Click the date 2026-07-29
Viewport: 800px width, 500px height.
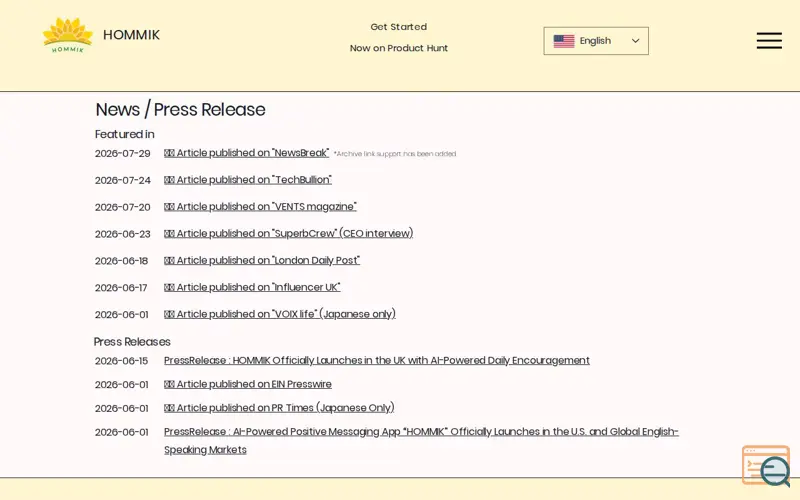point(122,154)
